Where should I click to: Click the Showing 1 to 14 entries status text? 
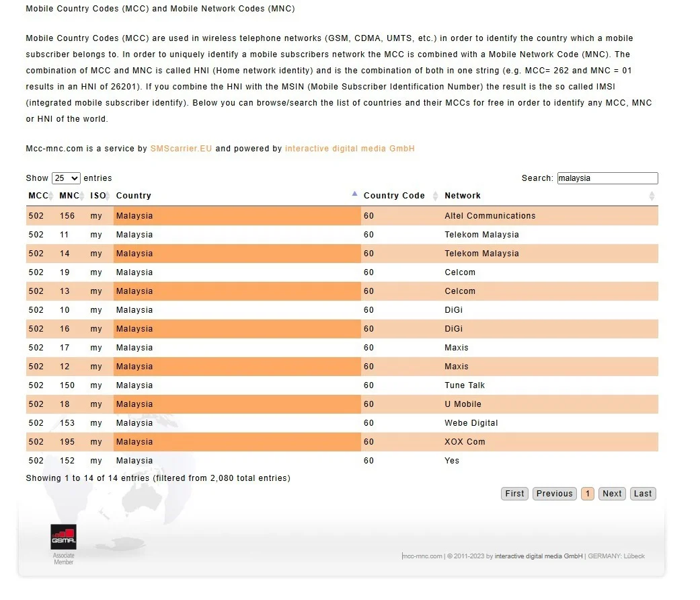[x=158, y=478]
